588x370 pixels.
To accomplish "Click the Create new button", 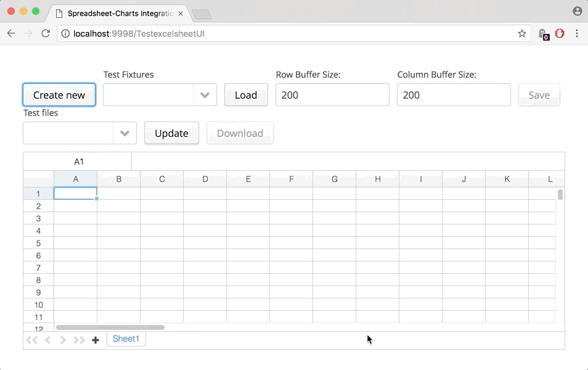I will (x=59, y=95).
